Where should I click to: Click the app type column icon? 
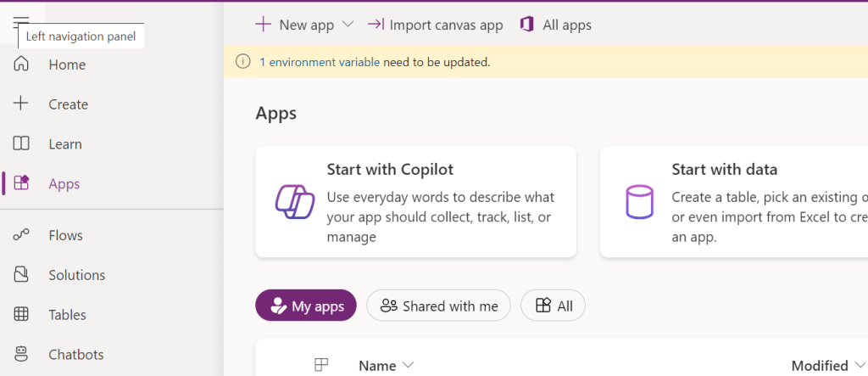(x=321, y=364)
